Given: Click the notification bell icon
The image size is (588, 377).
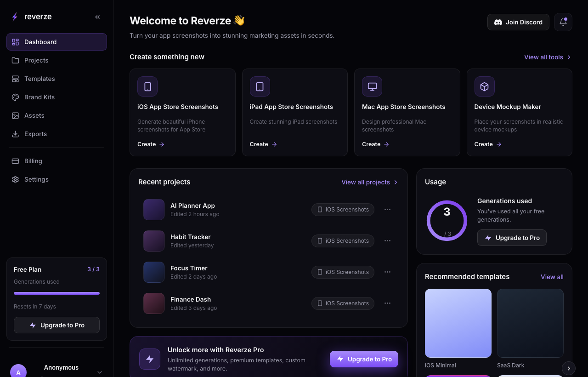Looking at the screenshot, I should [x=563, y=22].
